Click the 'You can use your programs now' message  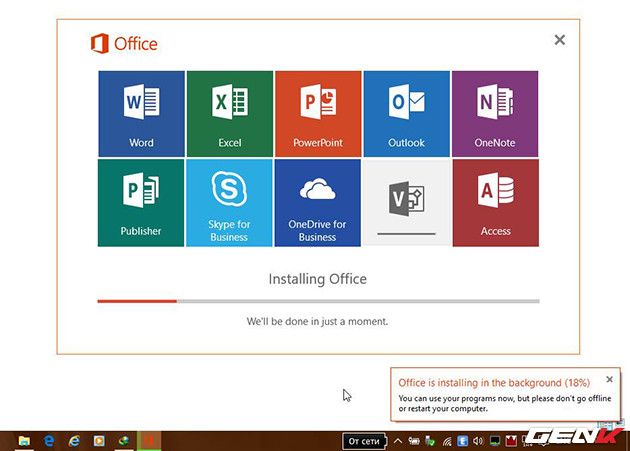pos(505,403)
